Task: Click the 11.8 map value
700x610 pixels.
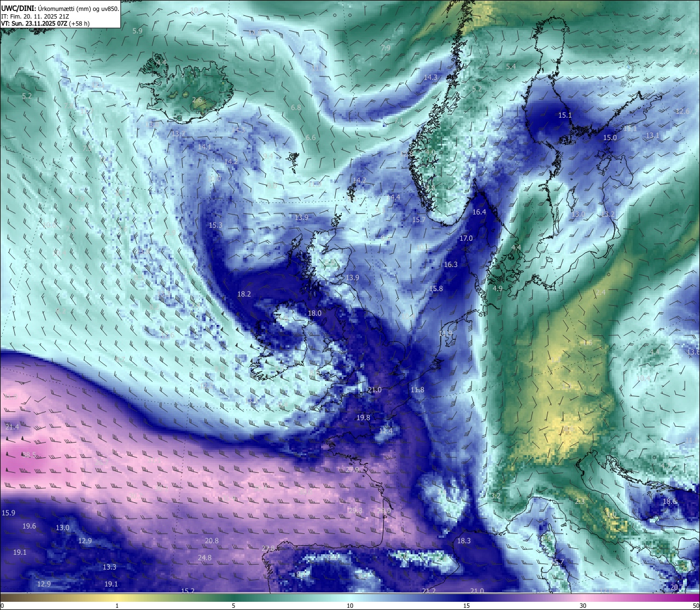Action: pyautogui.click(x=417, y=390)
